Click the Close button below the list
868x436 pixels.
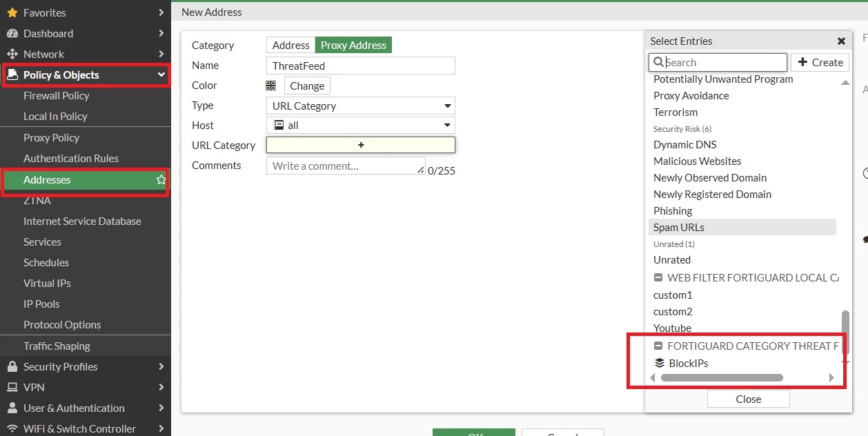[x=748, y=399]
